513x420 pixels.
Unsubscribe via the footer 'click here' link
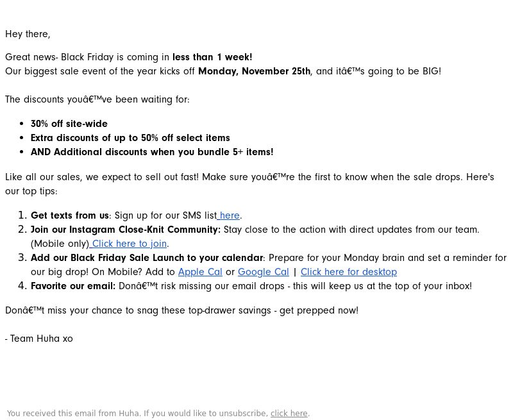289,414
